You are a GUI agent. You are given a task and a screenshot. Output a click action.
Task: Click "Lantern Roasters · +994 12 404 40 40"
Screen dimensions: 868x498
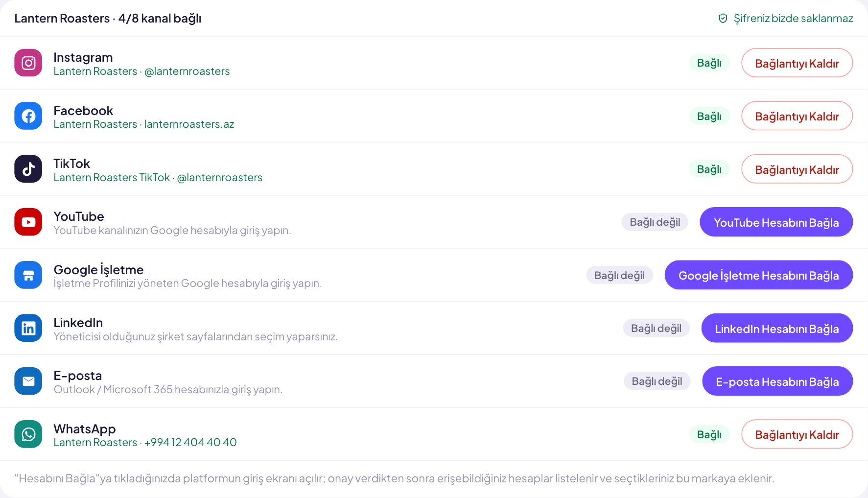click(145, 443)
